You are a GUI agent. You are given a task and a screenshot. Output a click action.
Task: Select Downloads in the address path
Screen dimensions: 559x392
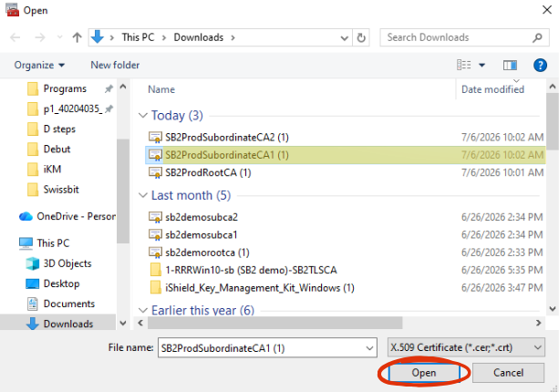coord(199,37)
